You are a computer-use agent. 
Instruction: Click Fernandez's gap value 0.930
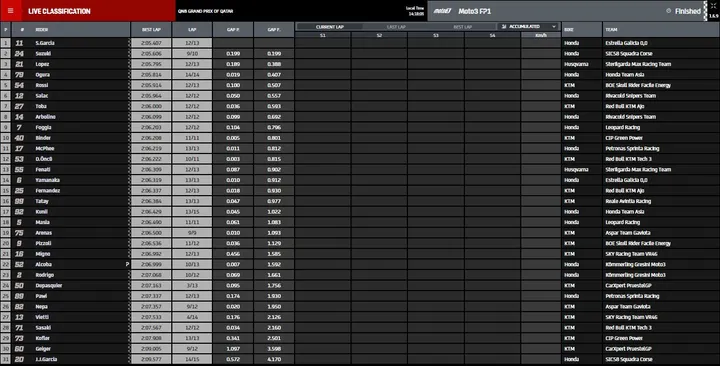[x=274, y=191]
